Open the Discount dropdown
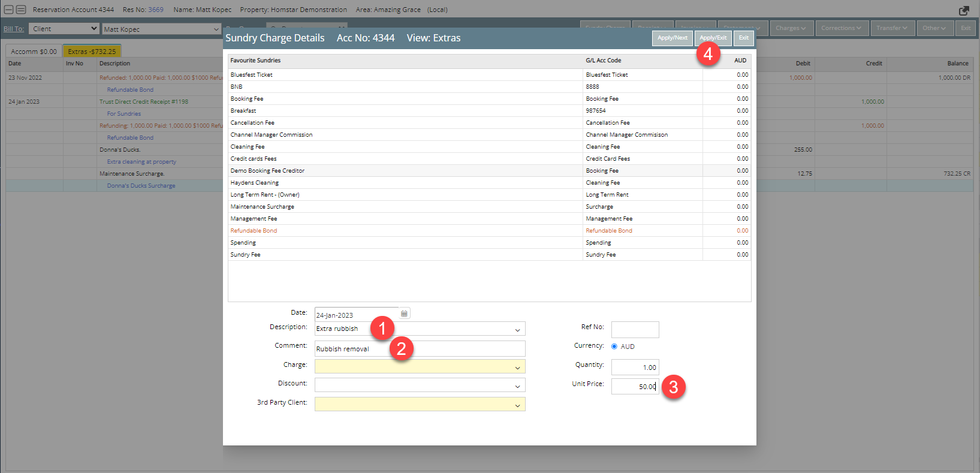 (517, 386)
